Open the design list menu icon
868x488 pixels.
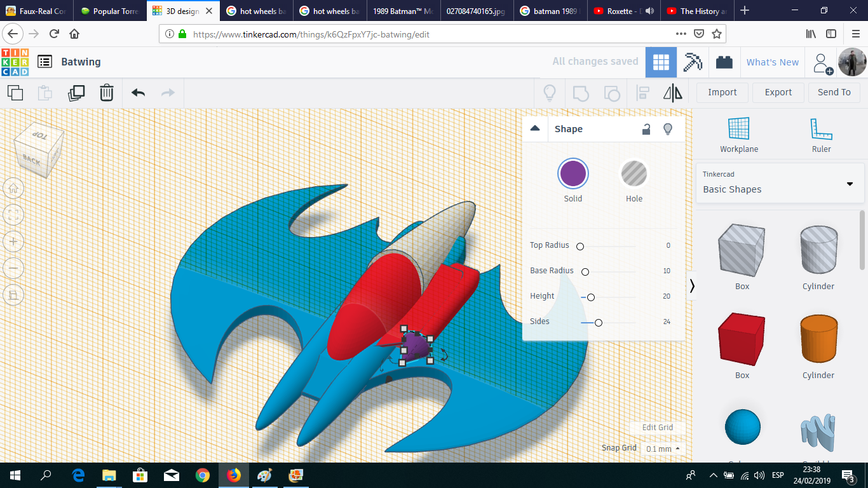point(44,62)
